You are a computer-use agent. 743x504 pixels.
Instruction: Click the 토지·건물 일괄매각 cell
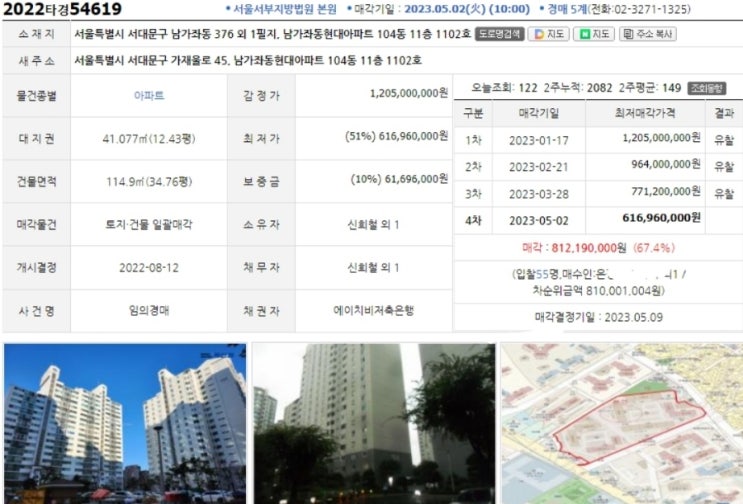tap(149, 225)
